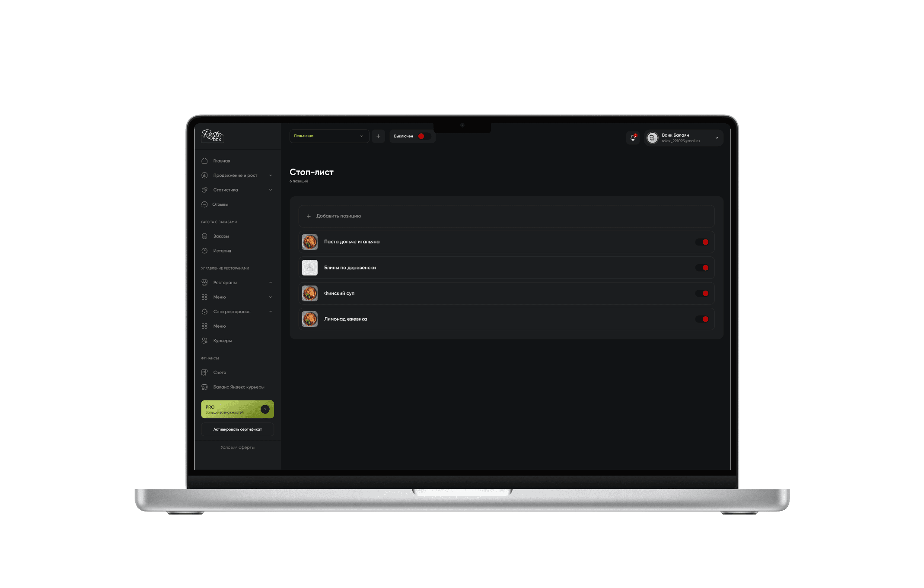Viewport: 924px width, 588px height.
Task: Click the PRO upgrade icon button
Action: tap(266, 409)
